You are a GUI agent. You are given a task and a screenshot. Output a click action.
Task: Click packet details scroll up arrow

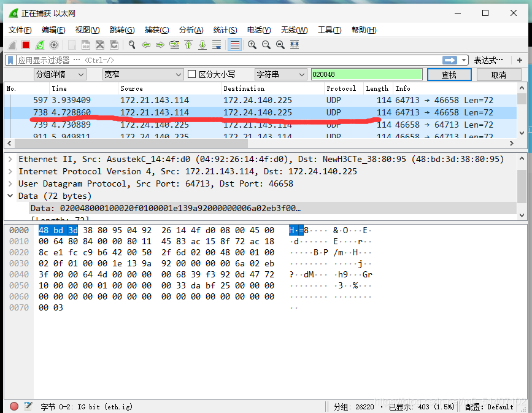click(x=522, y=158)
